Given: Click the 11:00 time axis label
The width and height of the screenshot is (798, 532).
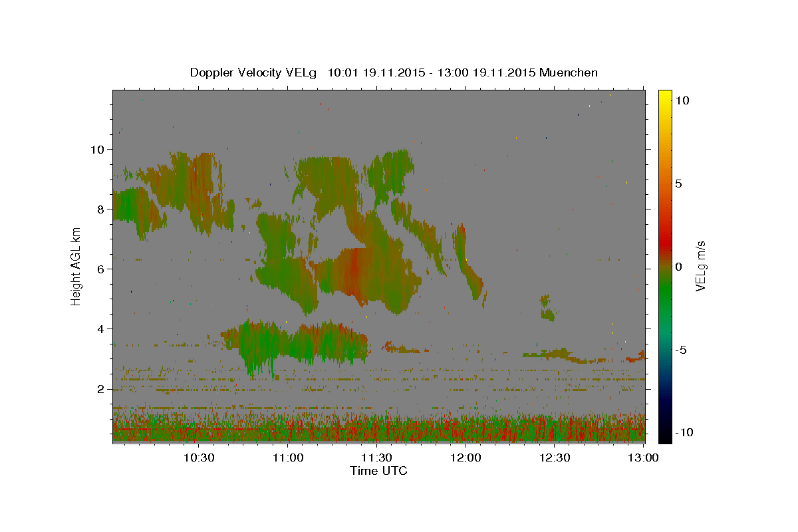Looking at the screenshot, I should (x=288, y=458).
